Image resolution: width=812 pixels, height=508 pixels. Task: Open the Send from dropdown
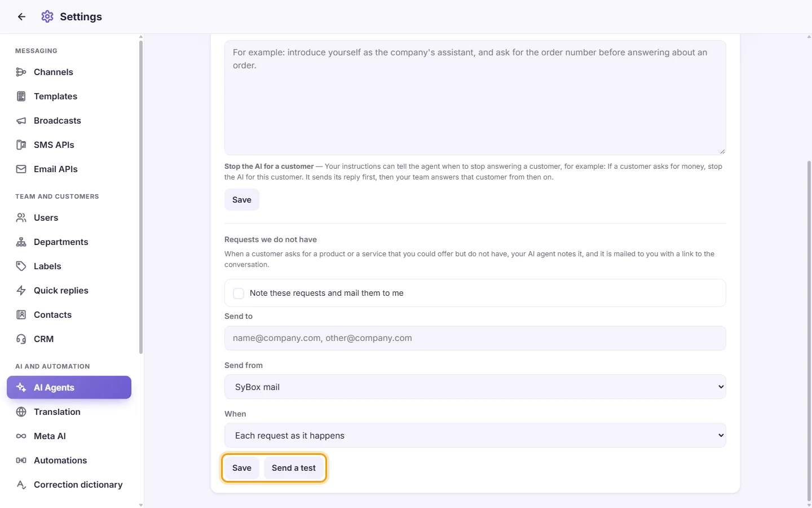[475, 387]
